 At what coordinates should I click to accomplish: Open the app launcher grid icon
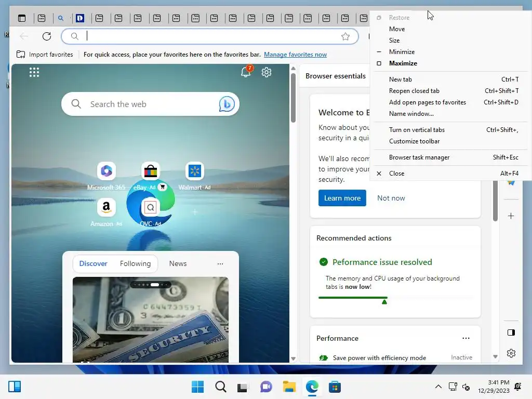[x=34, y=72]
